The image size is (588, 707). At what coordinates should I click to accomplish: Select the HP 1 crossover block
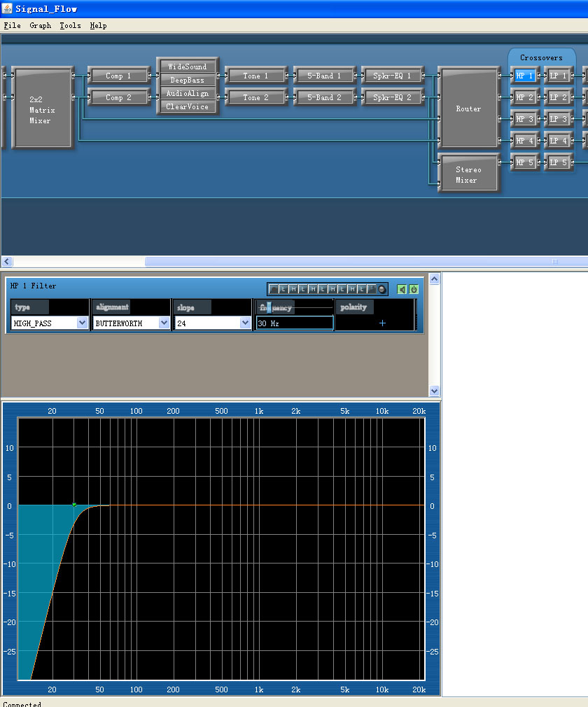point(524,76)
